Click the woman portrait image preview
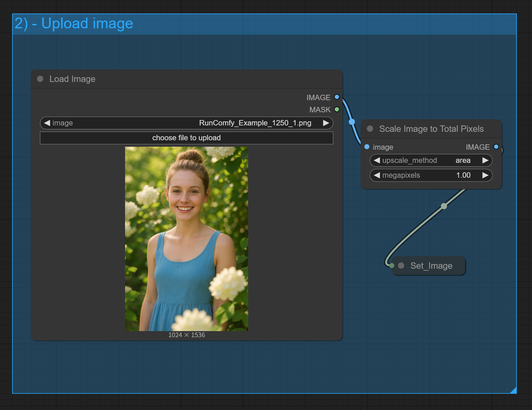This screenshot has height=410, width=532. click(186, 239)
